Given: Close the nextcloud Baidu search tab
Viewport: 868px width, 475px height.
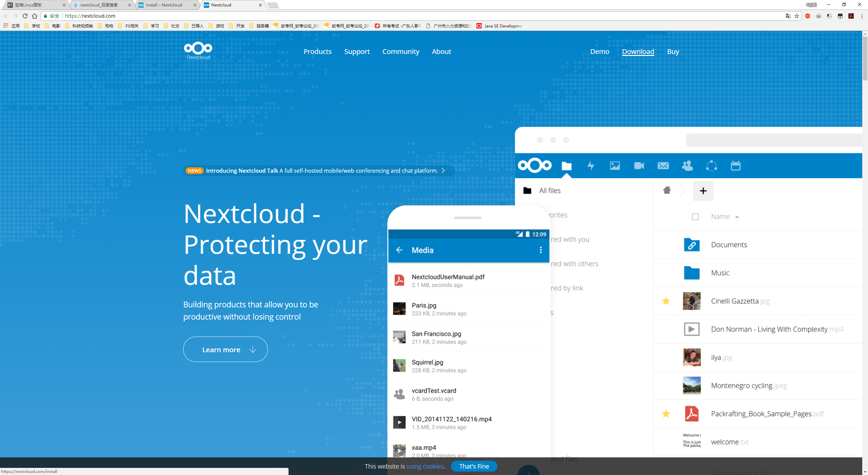Looking at the screenshot, I should pos(129,5).
